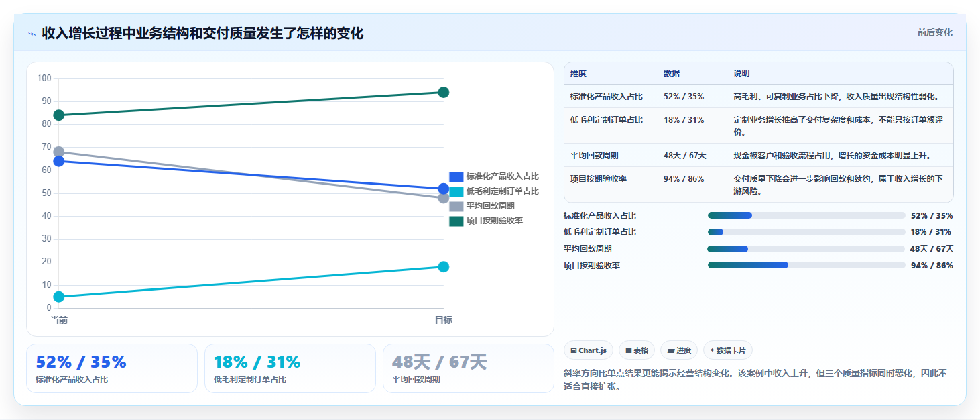Click 标准化产品收入占比 in the table's first row
Image resolution: width=980 pixels, height=420 pixels.
607,97
